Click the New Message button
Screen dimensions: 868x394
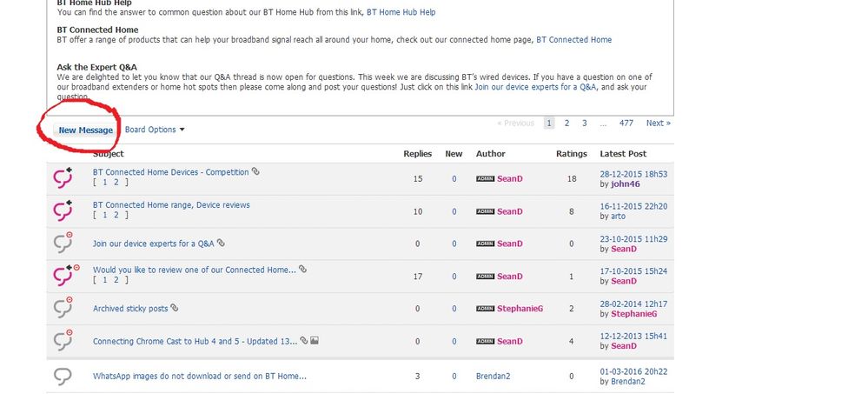coord(86,130)
